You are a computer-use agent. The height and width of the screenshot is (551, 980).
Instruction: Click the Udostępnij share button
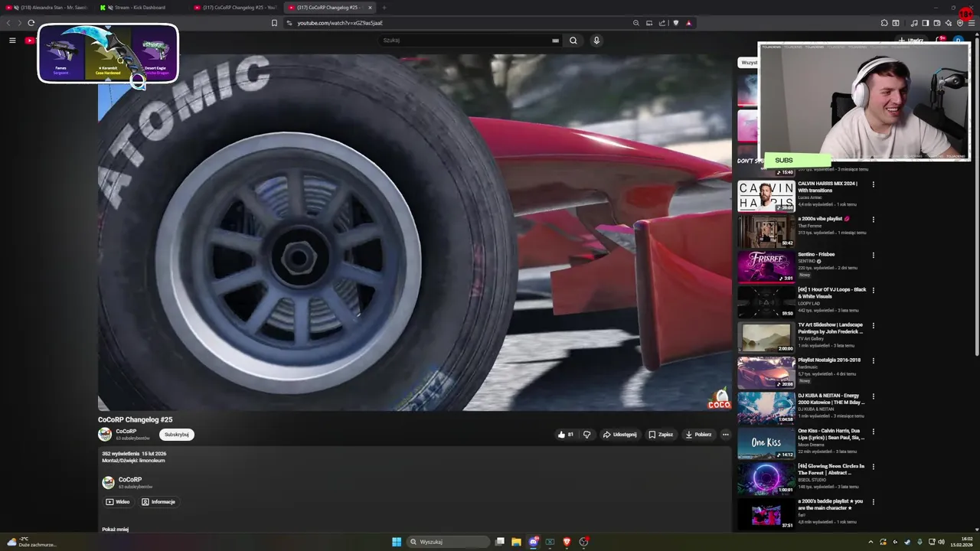click(619, 435)
